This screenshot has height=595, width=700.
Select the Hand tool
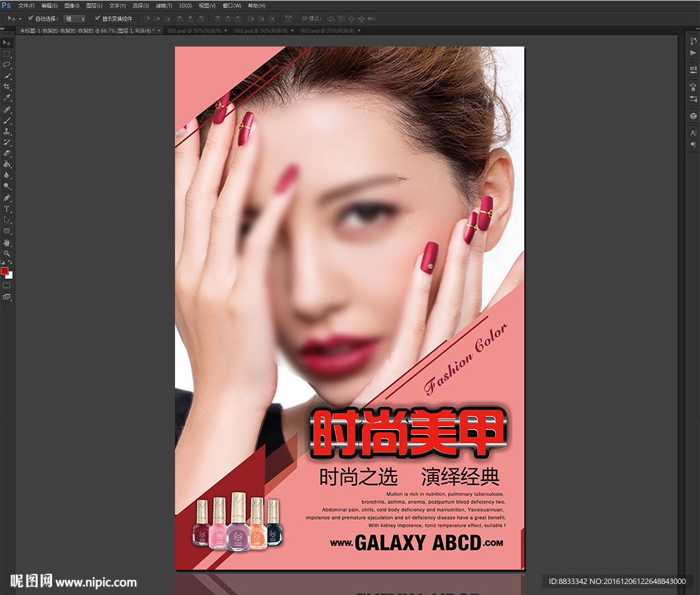7,243
